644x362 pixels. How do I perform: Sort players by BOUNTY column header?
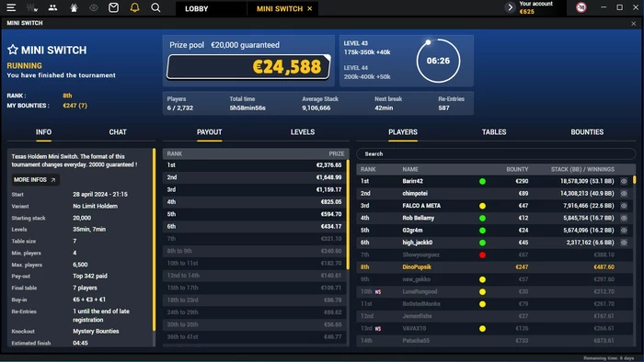coord(517,169)
